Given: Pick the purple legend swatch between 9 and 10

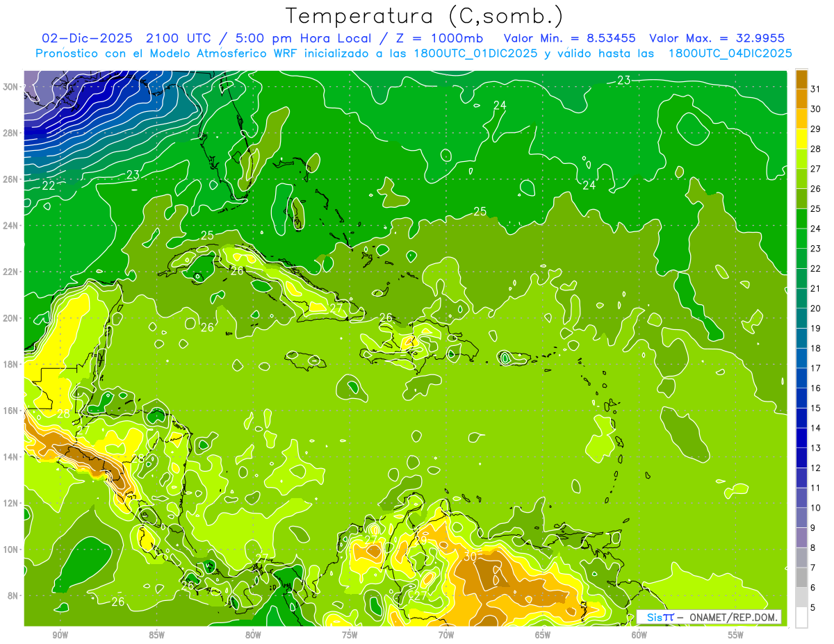Looking at the screenshot, I should pos(801,518).
